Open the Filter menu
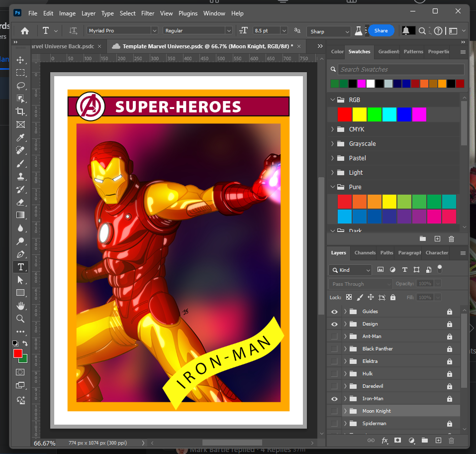Screen dimensions: 476x454 (148, 13)
